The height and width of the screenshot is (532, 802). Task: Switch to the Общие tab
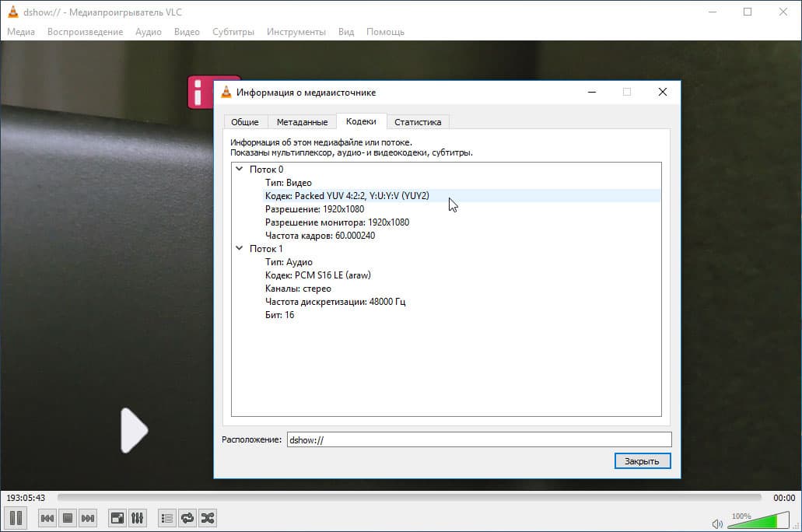(245, 122)
